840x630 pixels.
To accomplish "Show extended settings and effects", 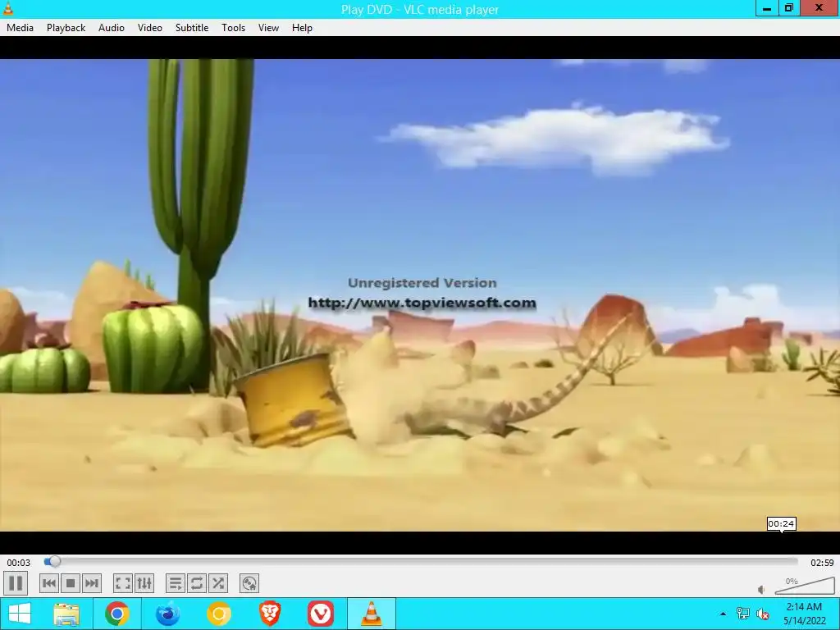I will [x=144, y=583].
